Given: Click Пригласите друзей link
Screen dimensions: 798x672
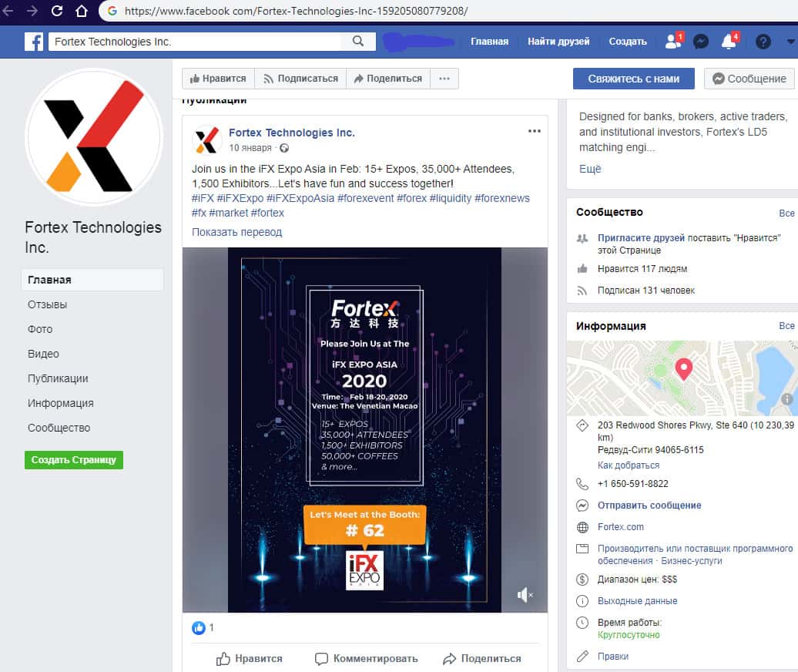Looking at the screenshot, I should [641, 238].
